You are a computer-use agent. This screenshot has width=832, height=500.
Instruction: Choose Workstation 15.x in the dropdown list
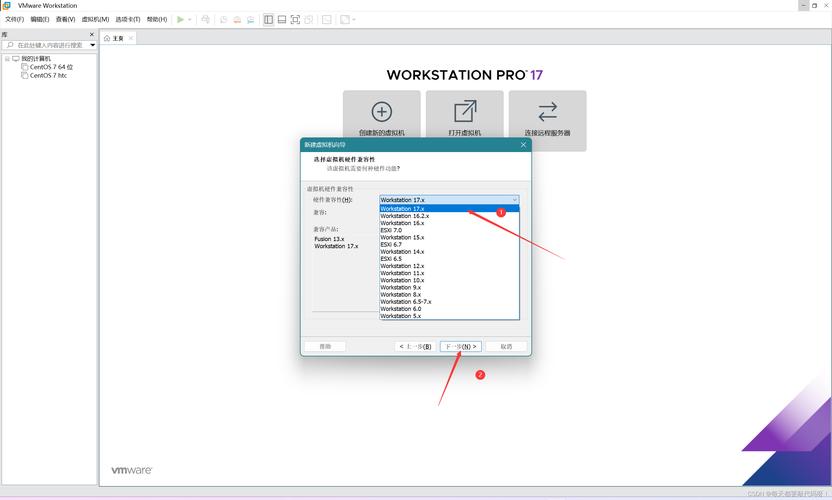[x=449, y=238]
